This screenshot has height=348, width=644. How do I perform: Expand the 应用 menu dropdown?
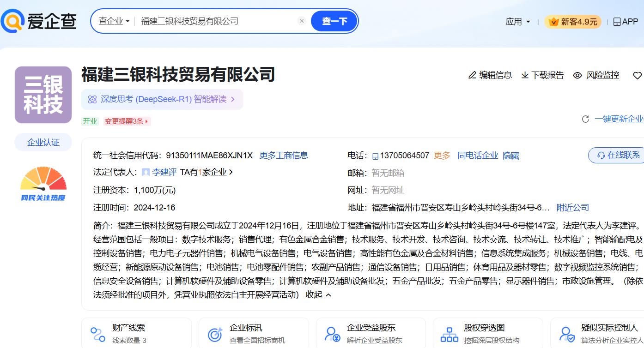pyautogui.click(x=517, y=22)
